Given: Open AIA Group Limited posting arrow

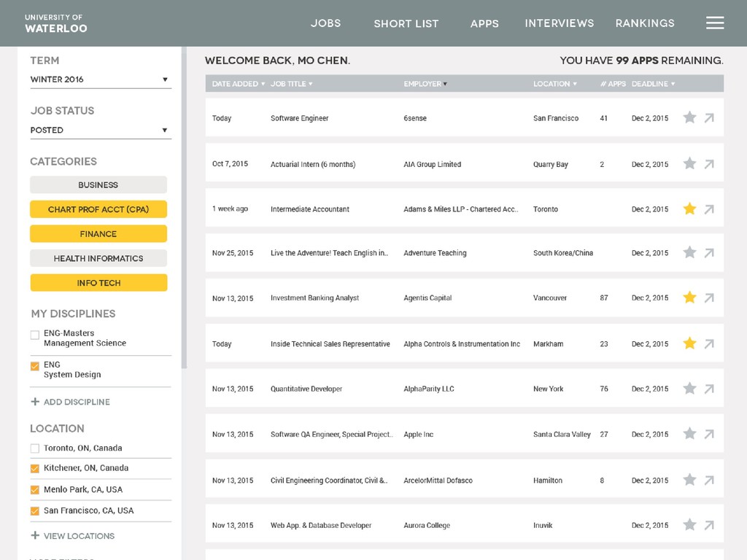Looking at the screenshot, I should 709,164.
